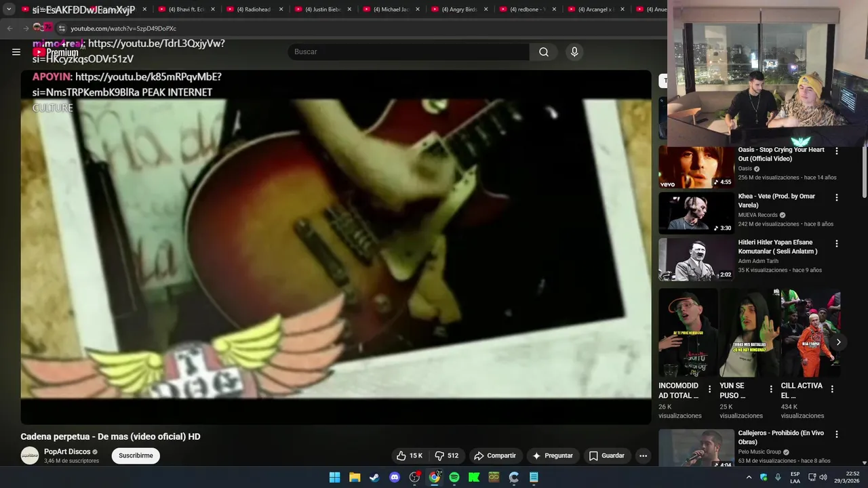Switch to the Michael Jackson browser tab
Image resolution: width=868 pixels, height=488 pixels.
[390, 9]
